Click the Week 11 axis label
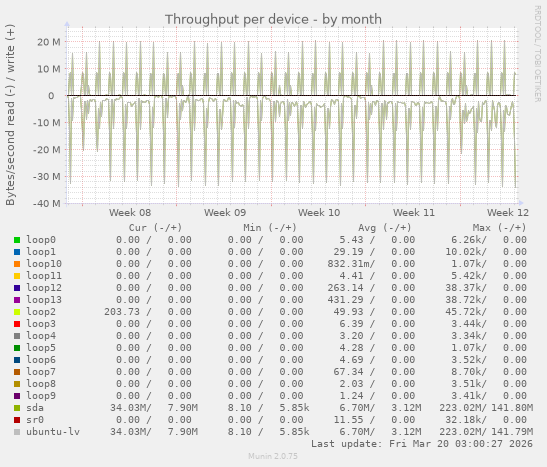Screen dimensions: 547x467 414,212
